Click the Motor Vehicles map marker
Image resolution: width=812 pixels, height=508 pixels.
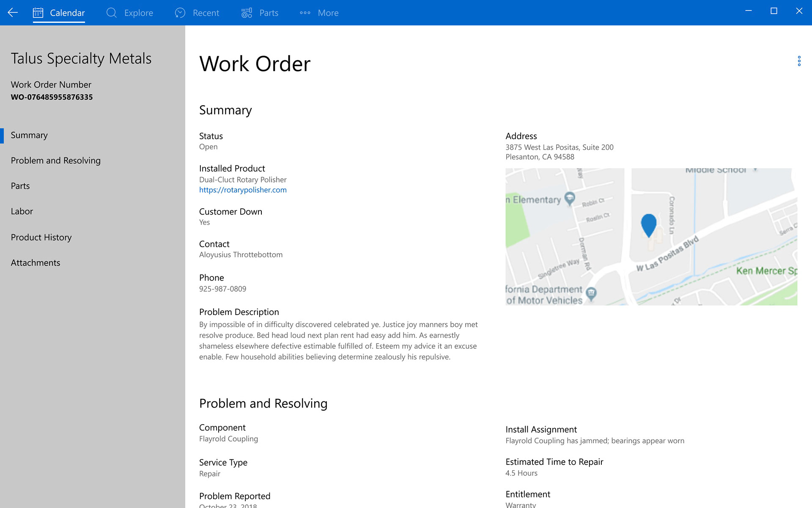(591, 293)
